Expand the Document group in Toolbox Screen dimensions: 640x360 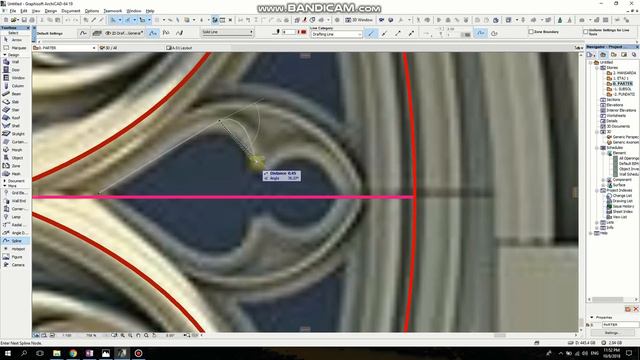pyautogui.click(x=4, y=181)
